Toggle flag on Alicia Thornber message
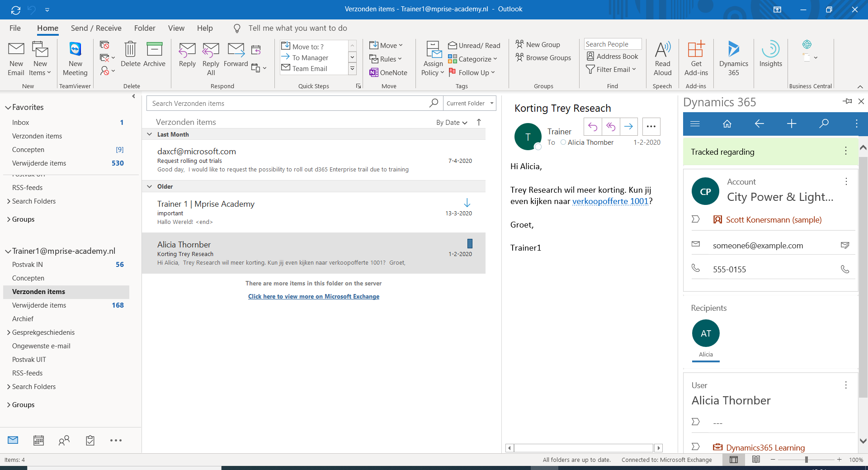Image resolution: width=868 pixels, height=470 pixels. (470, 243)
